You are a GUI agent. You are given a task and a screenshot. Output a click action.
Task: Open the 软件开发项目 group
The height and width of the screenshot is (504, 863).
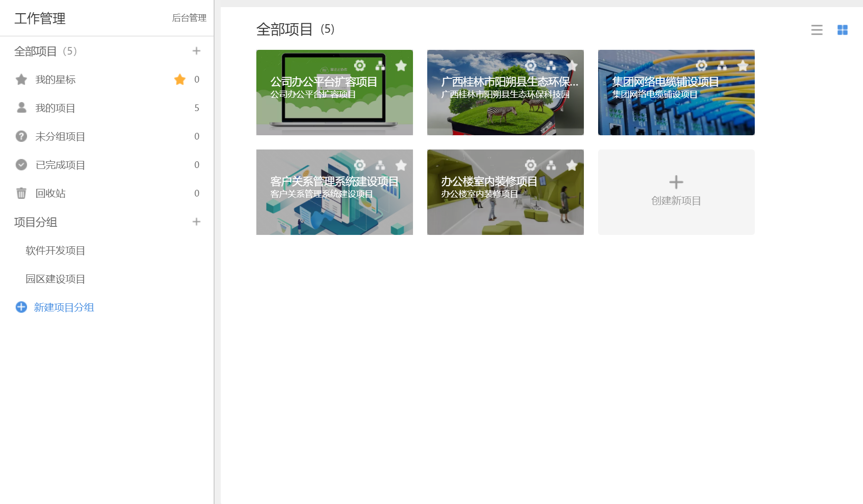coord(56,251)
